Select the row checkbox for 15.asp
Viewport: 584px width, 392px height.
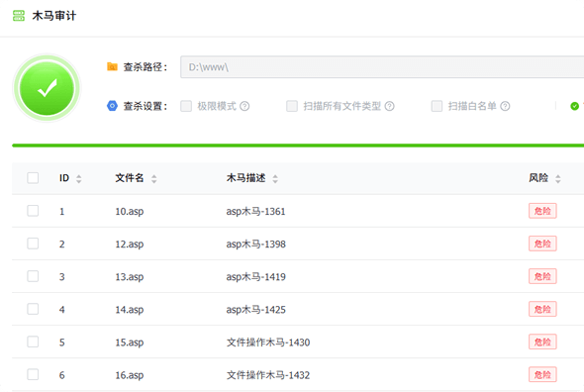pos(33,342)
